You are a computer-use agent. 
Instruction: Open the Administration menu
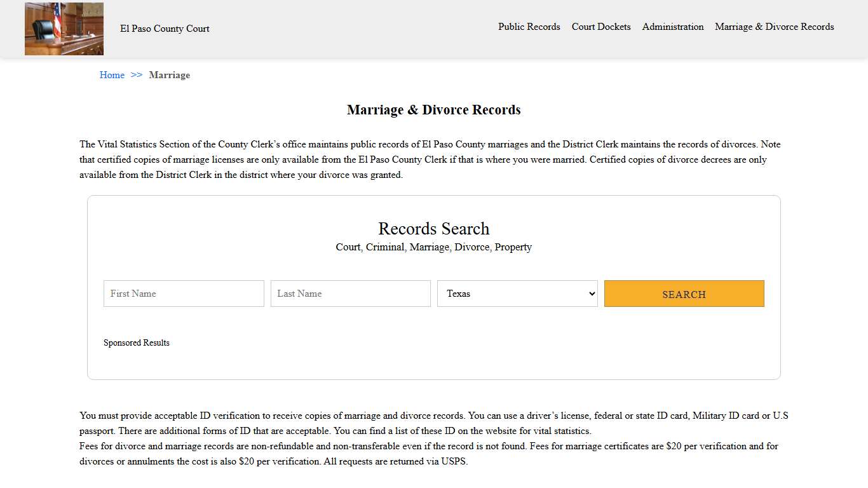[x=673, y=27]
